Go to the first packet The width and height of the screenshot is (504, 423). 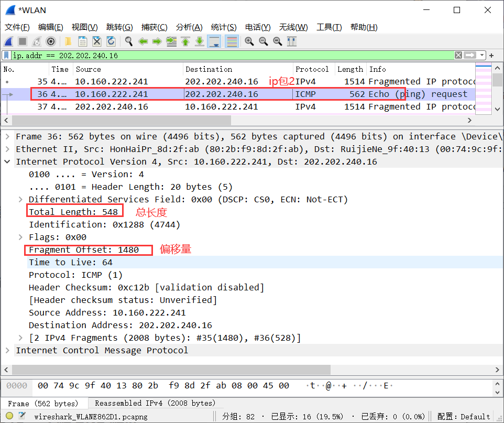click(x=185, y=41)
